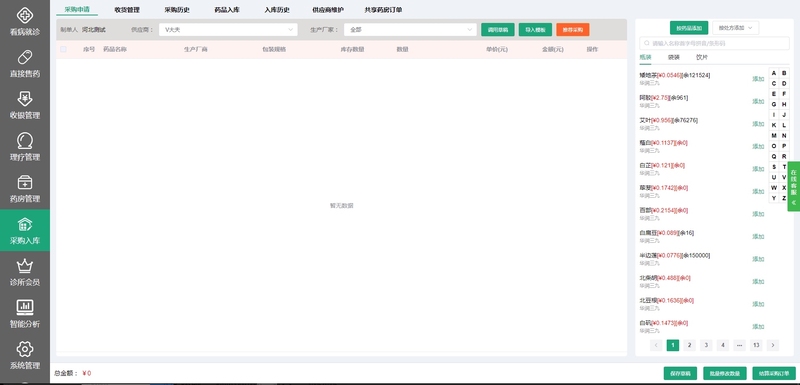Screen dimensions: 800x385
Task: Open the 理疗管理 sidebar icon
Action: coord(24,140)
